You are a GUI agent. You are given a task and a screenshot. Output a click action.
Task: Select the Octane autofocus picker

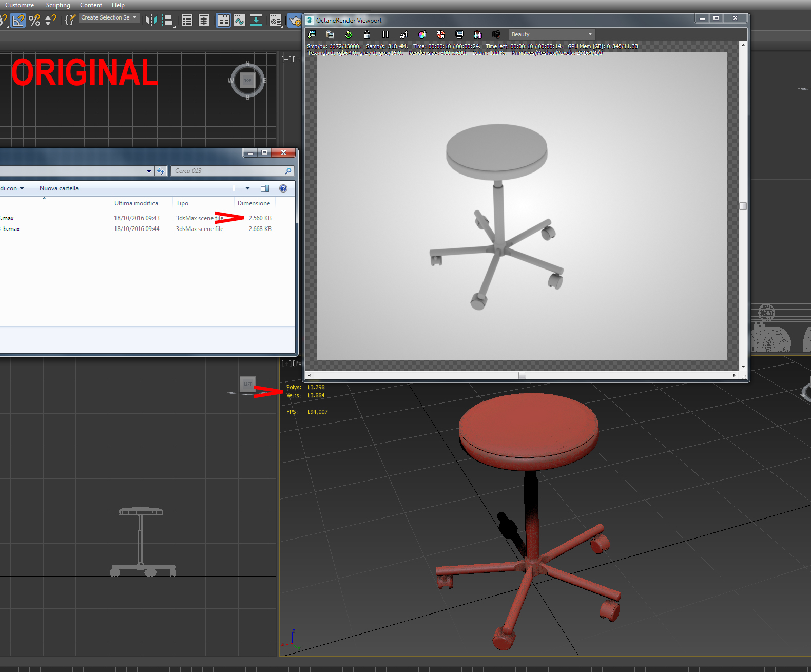tap(403, 34)
